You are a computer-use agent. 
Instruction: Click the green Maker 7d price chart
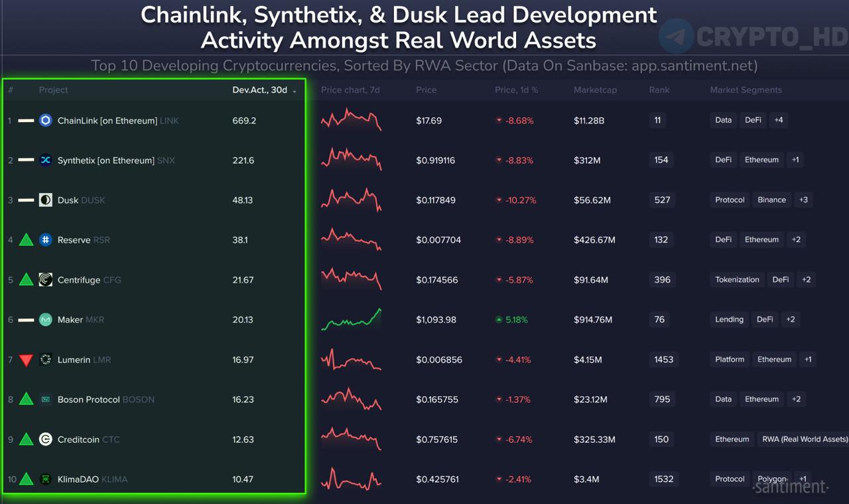(x=351, y=319)
